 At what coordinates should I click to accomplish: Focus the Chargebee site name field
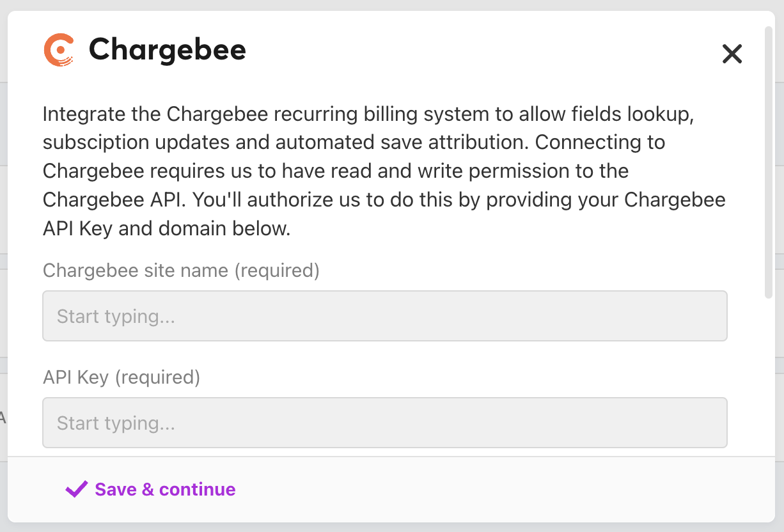384,316
